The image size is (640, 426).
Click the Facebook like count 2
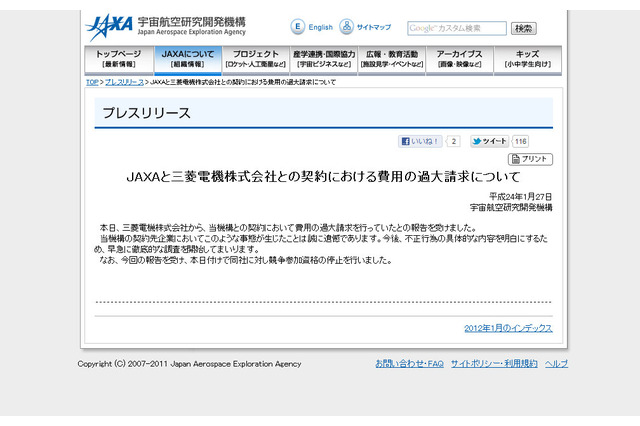point(453,141)
